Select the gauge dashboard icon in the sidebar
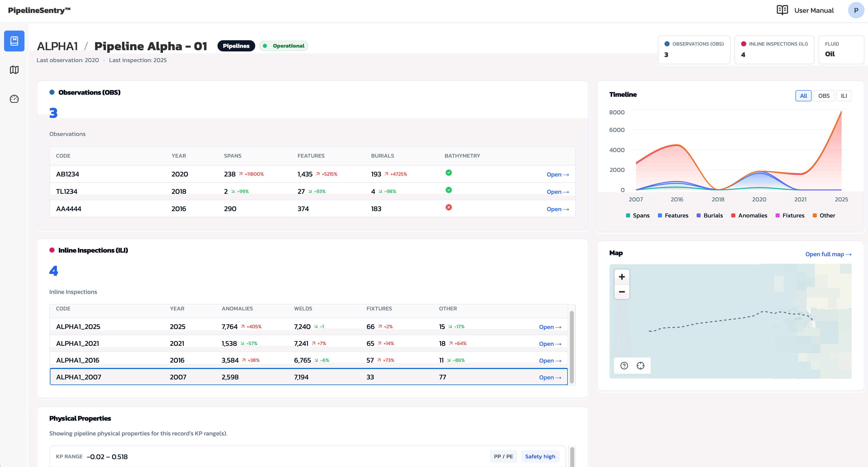The width and height of the screenshot is (868, 467). tap(14, 99)
